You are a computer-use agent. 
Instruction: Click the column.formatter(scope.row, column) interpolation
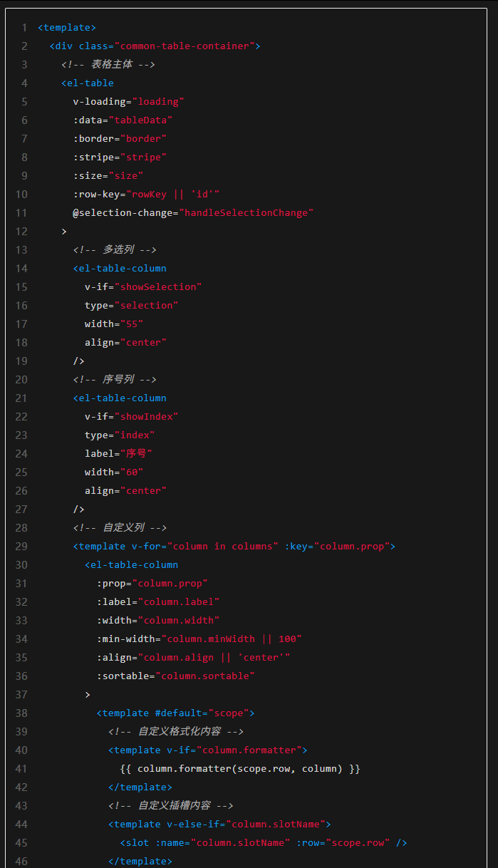click(x=240, y=769)
